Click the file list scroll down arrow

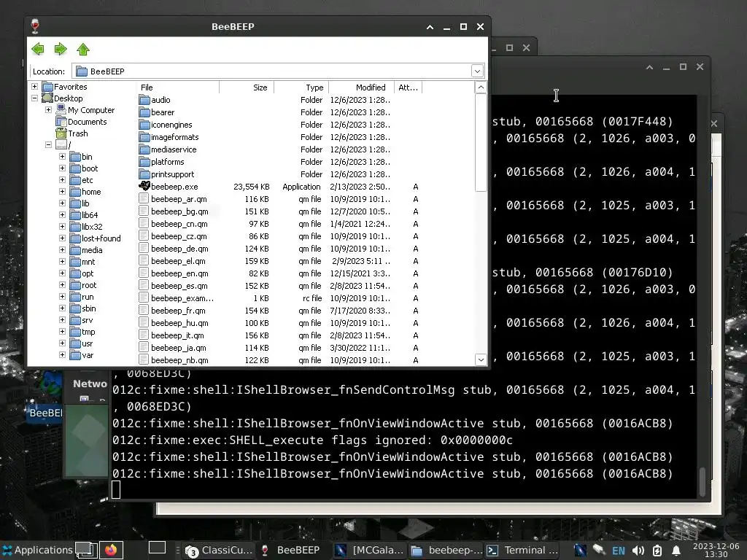tap(481, 360)
